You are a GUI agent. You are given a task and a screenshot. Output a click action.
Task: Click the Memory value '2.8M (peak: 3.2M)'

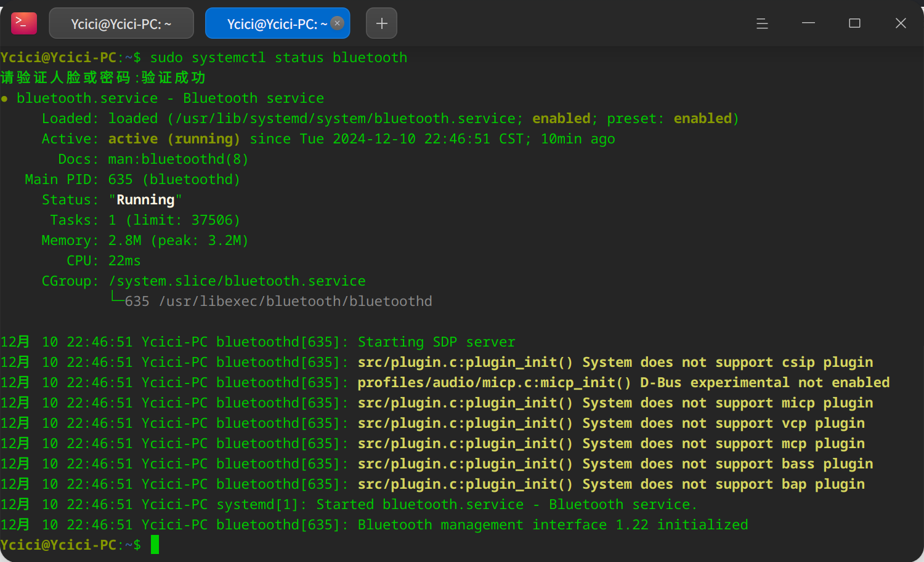point(178,241)
